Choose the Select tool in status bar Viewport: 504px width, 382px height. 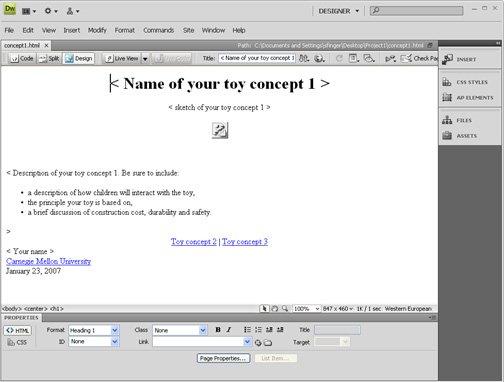[x=264, y=309]
